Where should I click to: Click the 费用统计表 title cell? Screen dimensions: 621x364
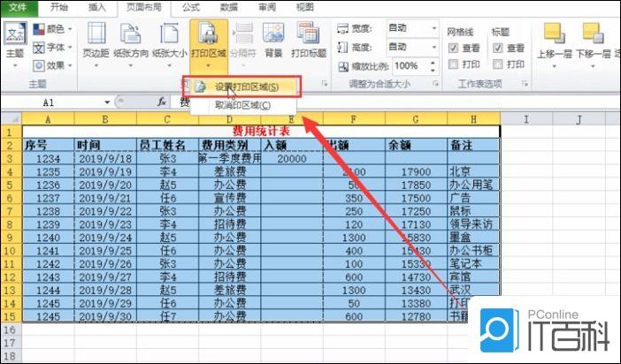pyautogui.click(x=261, y=131)
